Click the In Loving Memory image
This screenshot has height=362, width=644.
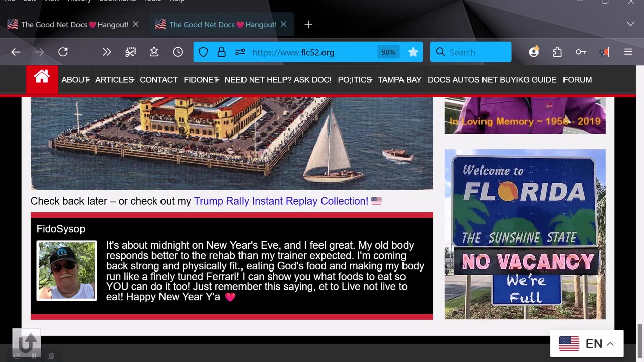(x=525, y=115)
